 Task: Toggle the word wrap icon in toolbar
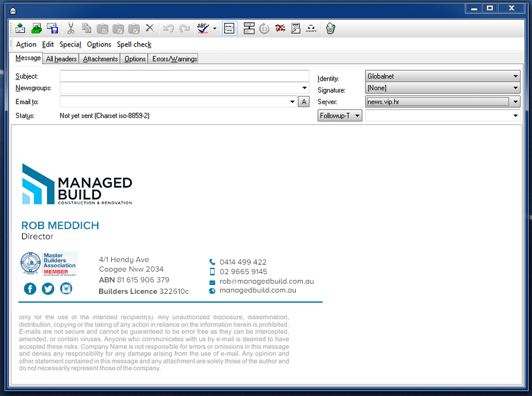pos(229,29)
